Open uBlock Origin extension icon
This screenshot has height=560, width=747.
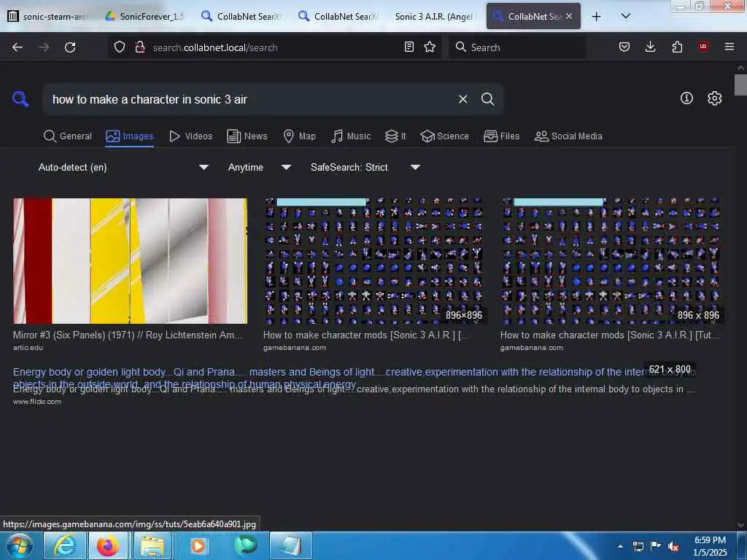pyautogui.click(x=703, y=47)
